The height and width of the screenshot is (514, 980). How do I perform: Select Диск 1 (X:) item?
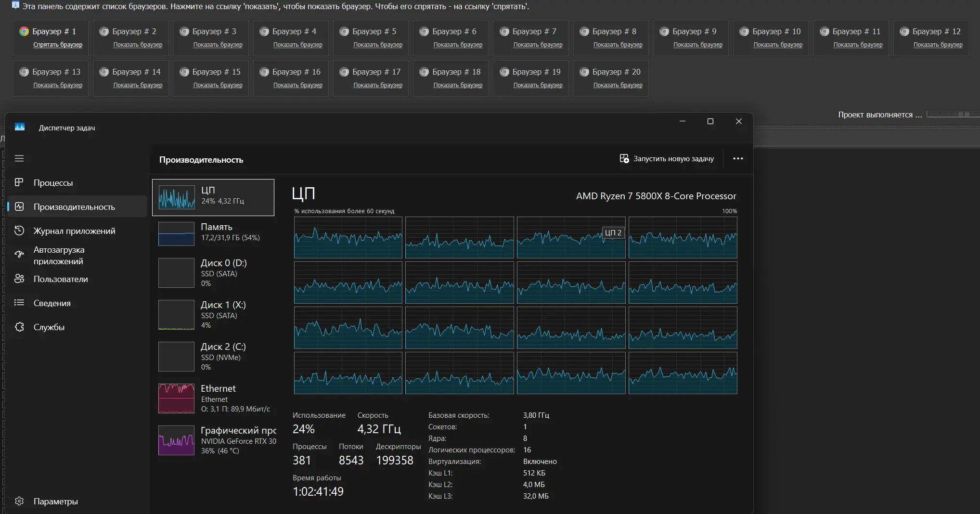coord(213,314)
